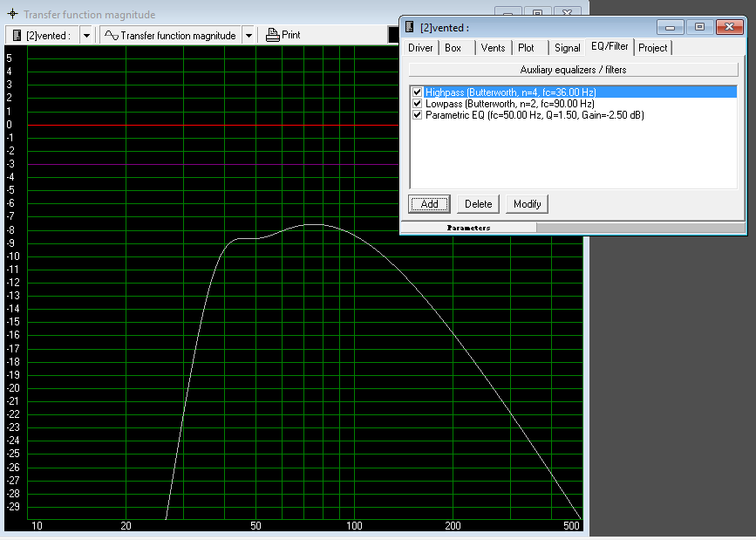Viewport: 756px width, 540px height.
Task: Uncheck the Highpass Butterworth filter checkbox
Action: [418, 92]
